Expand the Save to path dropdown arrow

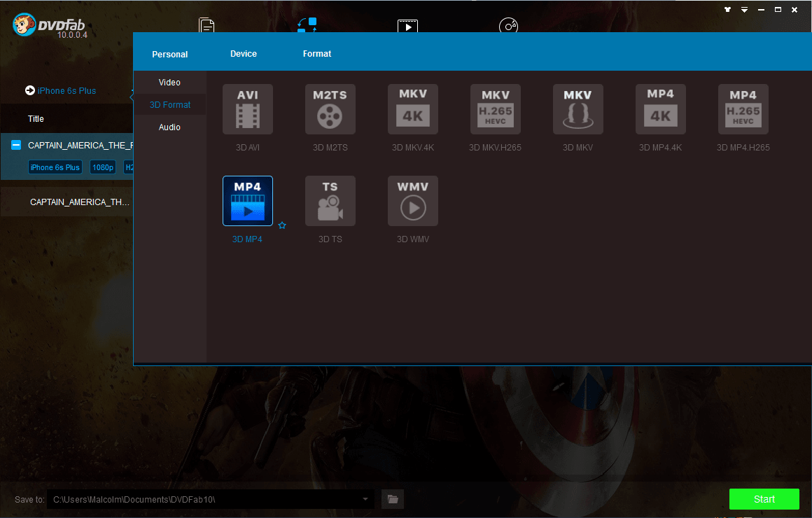click(365, 499)
